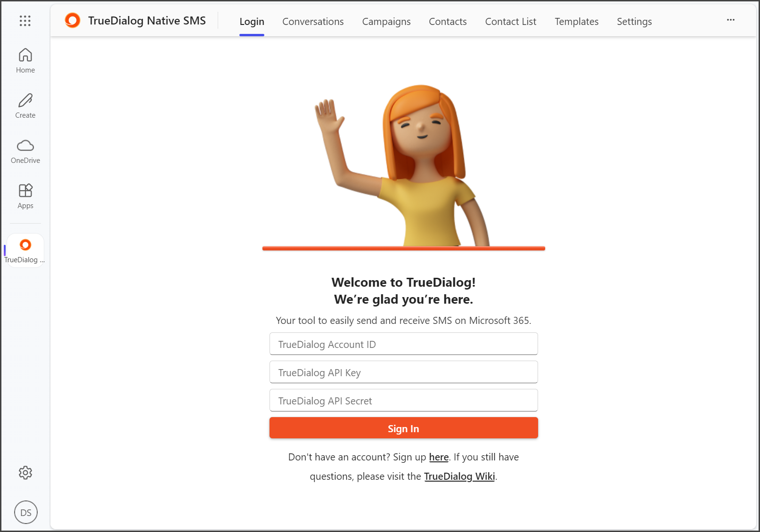Open the app launcher grid icon
The width and height of the screenshot is (760, 532).
click(25, 21)
